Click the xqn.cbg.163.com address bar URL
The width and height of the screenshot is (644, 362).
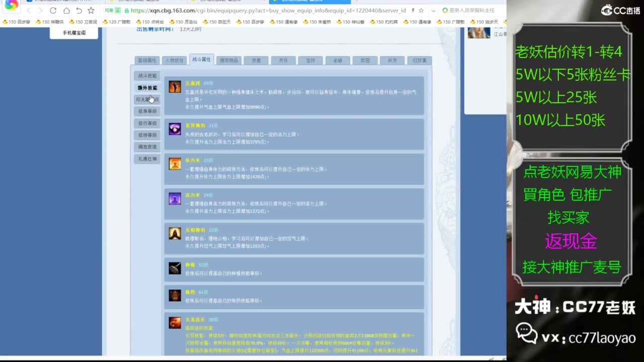click(x=268, y=11)
